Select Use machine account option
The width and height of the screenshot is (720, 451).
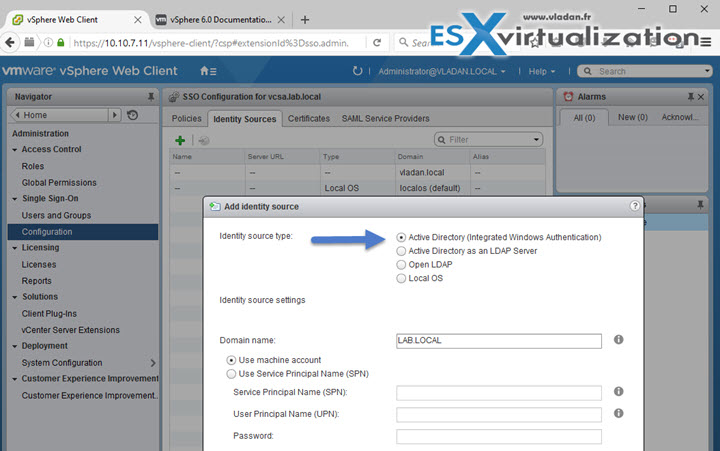point(231,360)
